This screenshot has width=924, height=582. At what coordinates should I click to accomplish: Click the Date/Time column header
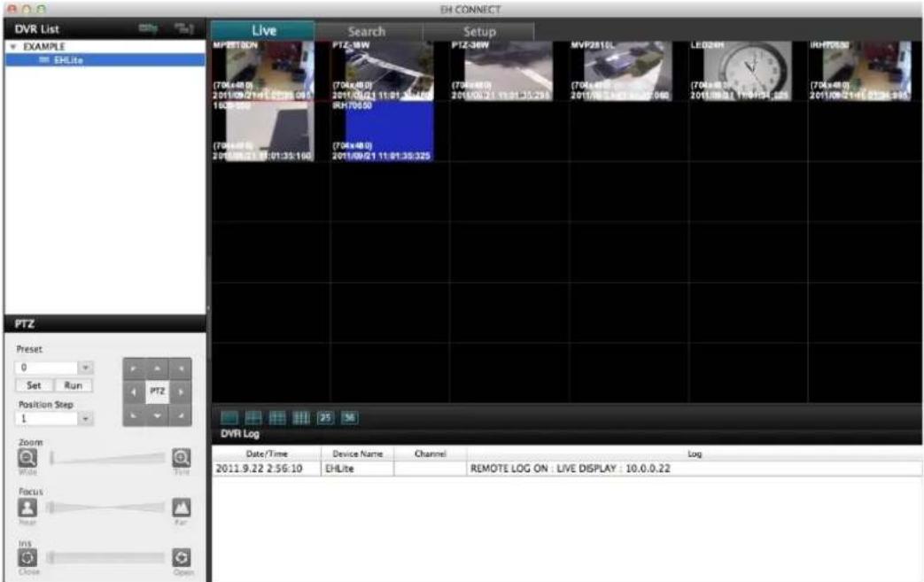[267, 454]
